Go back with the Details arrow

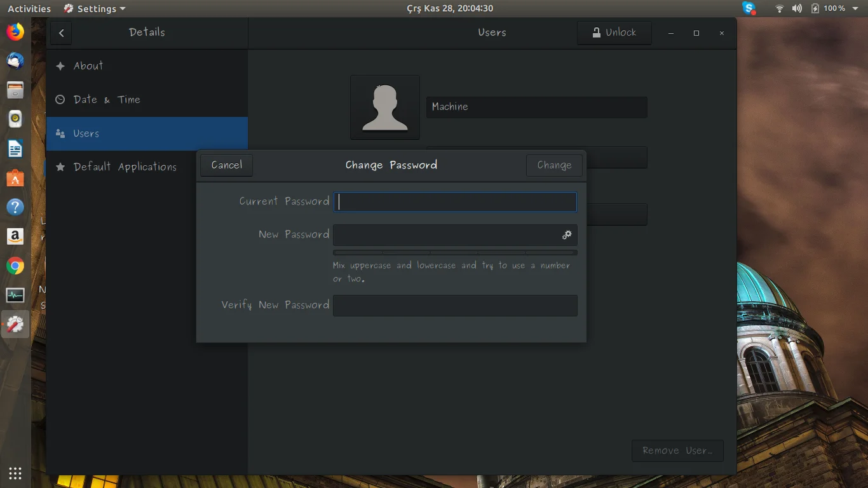(62, 32)
